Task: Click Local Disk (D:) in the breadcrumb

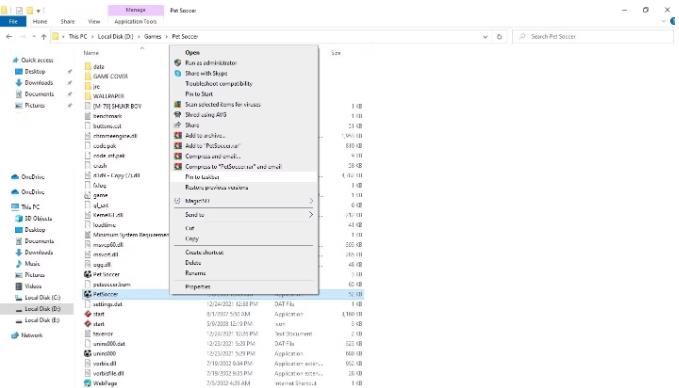Action: 115,37
